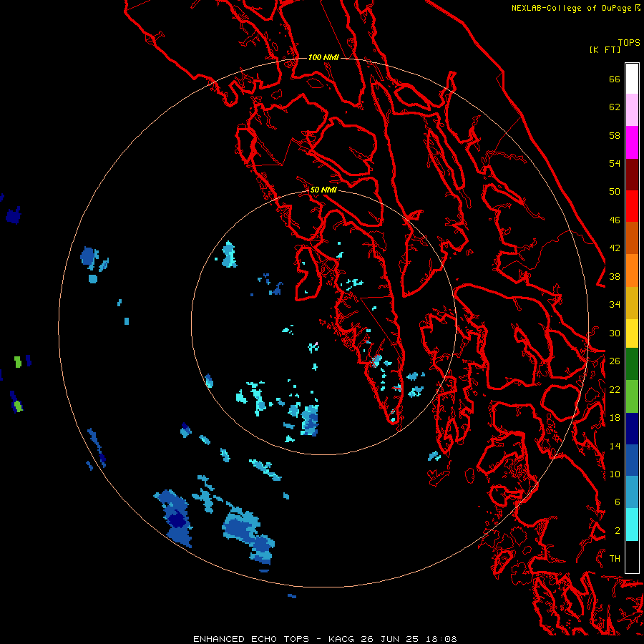Image resolution: width=644 pixels, height=644 pixels.
Task: Click the white swatch in the tops legend
Action: coord(632,79)
